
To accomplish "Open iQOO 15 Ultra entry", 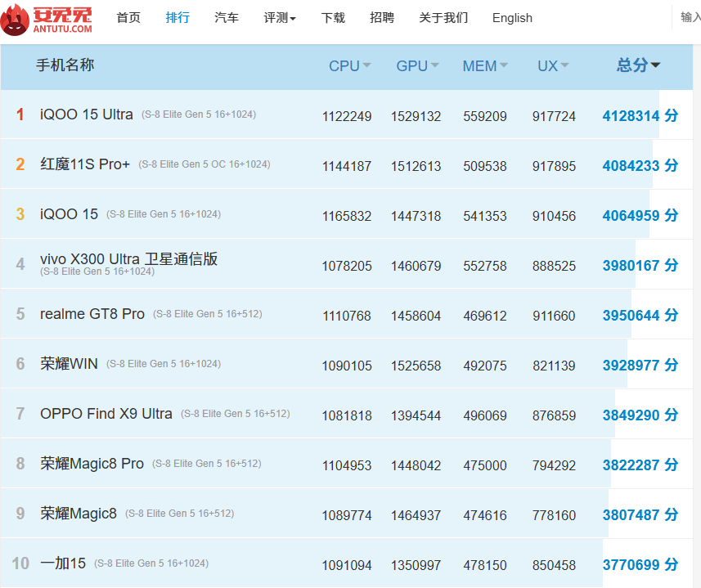I will (x=86, y=114).
